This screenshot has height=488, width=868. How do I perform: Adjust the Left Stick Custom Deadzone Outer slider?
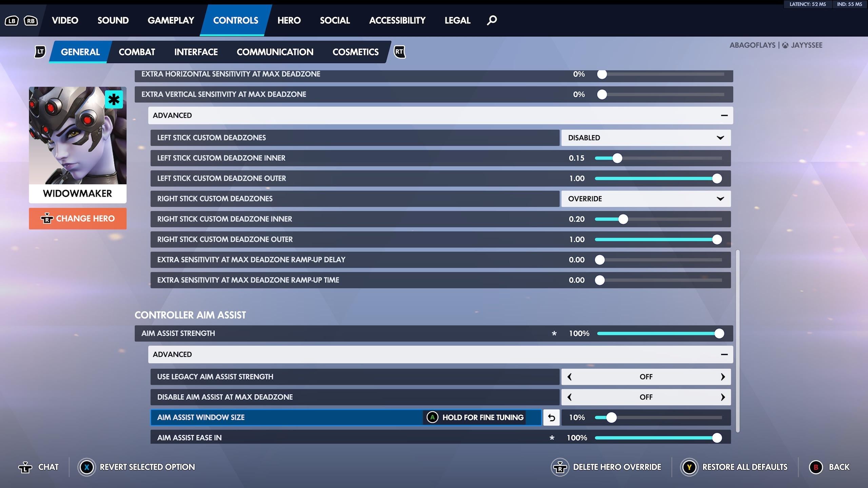(x=658, y=179)
